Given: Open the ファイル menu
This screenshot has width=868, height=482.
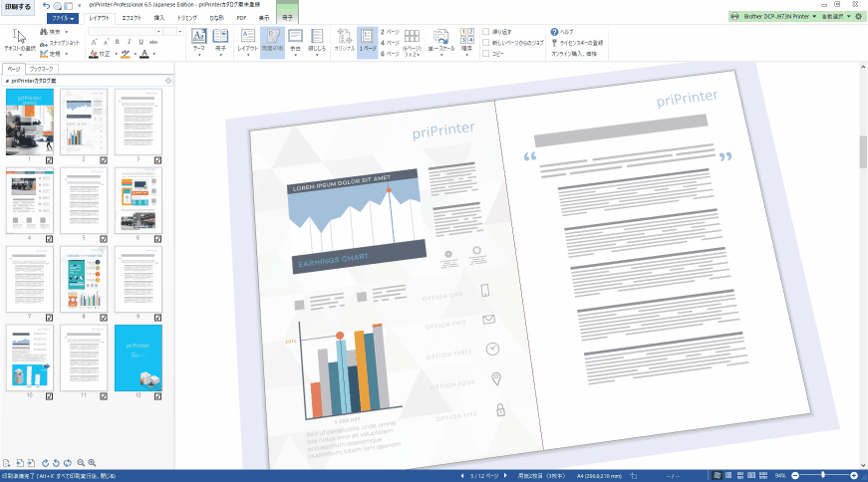Looking at the screenshot, I should coord(63,18).
